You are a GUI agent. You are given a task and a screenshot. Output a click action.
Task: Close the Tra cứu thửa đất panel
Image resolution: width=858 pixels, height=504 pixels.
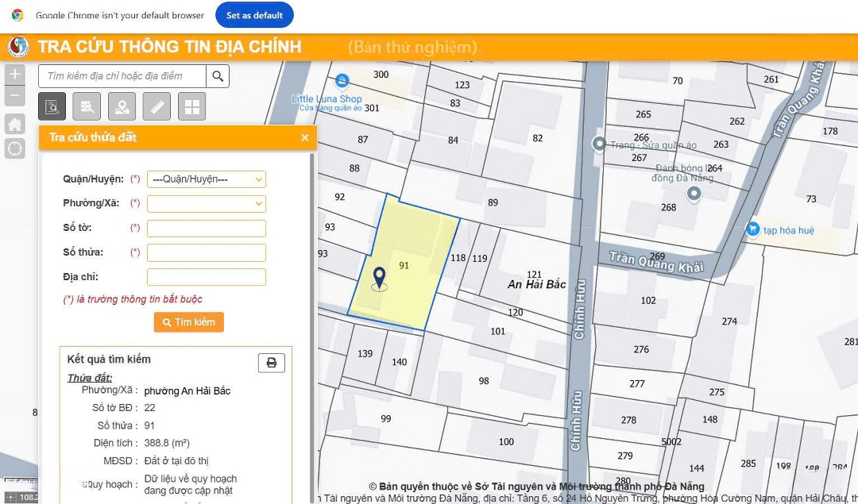point(304,137)
